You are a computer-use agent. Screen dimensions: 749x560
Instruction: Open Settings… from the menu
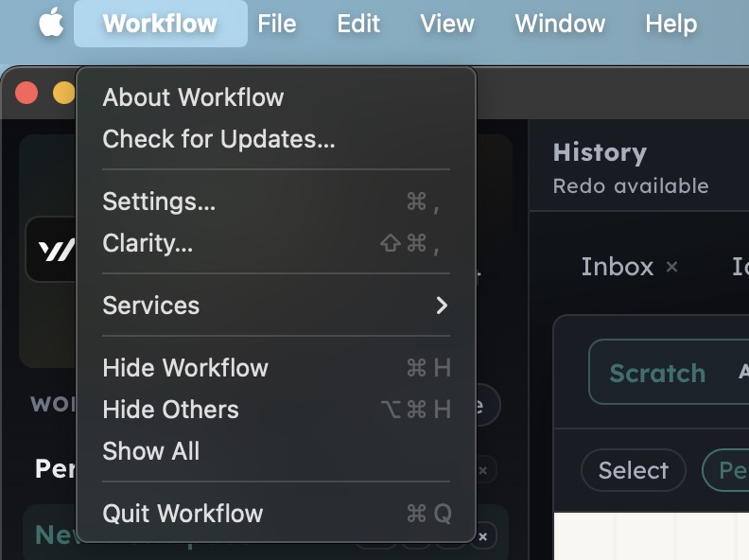pyautogui.click(x=276, y=201)
